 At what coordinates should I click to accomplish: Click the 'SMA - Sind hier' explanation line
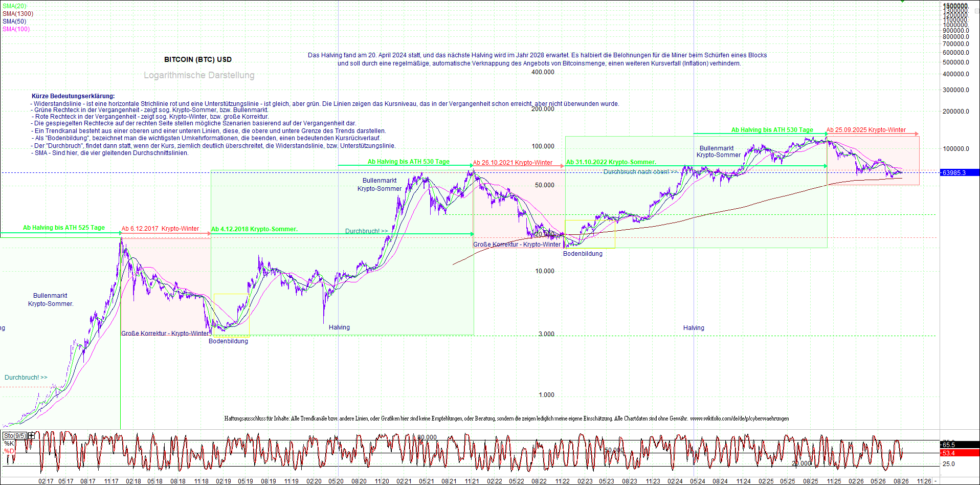click(x=109, y=153)
